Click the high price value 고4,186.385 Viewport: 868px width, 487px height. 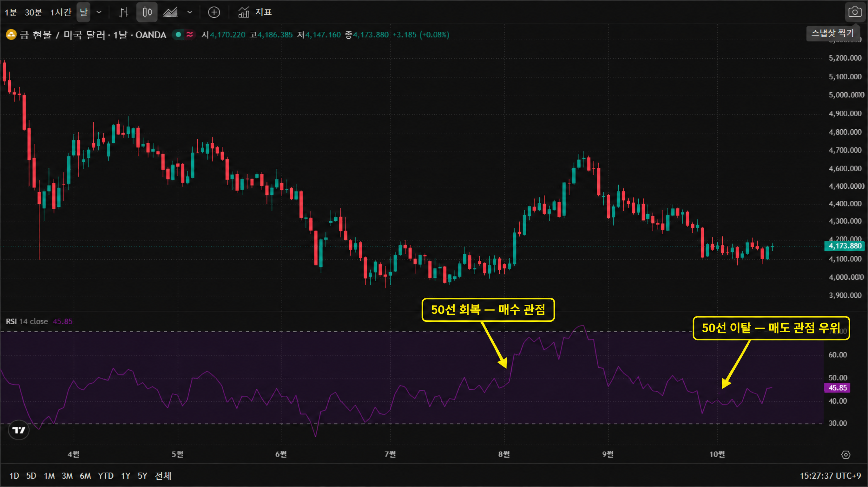coord(271,35)
